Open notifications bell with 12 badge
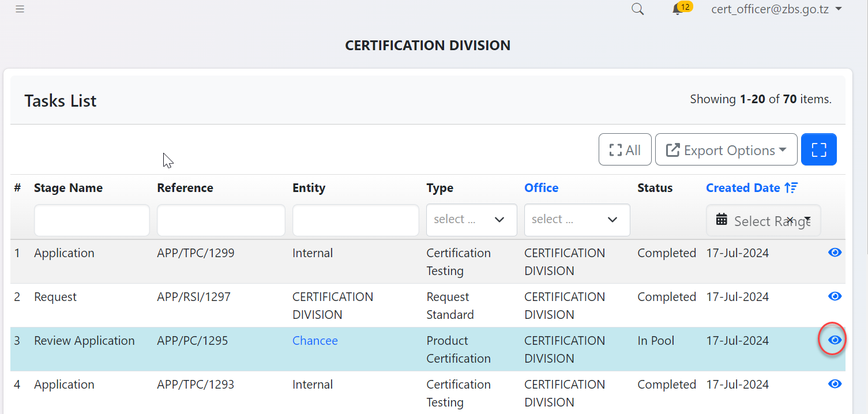Screen dimensions: 868x414 click(678, 10)
